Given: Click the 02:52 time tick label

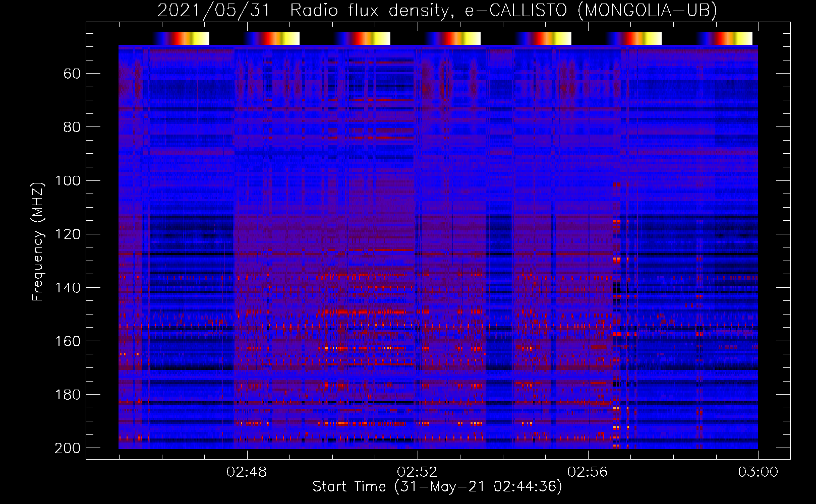Looking at the screenshot, I should pyautogui.click(x=417, y=472).
